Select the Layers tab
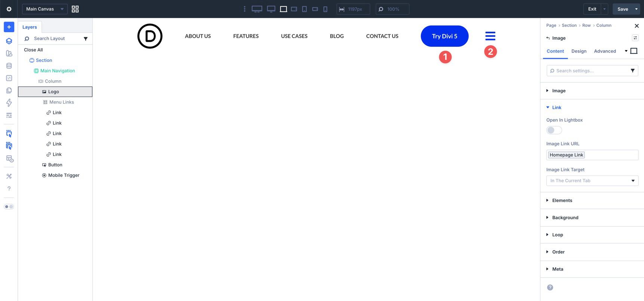The height and width of the screenshot is (301, 644). click(x=30, y=27)
